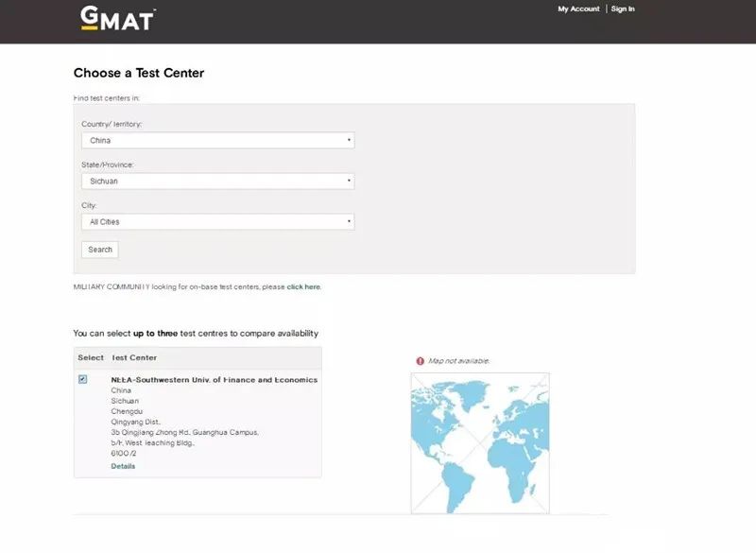Click the NEEA-Southwestern Univ. of Finance and Economics name
This screenshot has width=756, height=553.
click(x=215, y=380)
